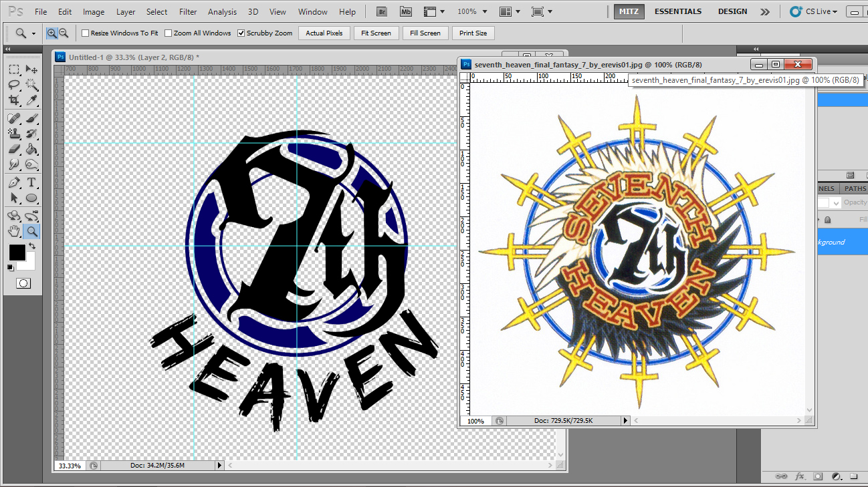The width and height of the screenshot is (868, 487).
Task: Launch Mini Bridge with Mb icon
Action: 406,11
